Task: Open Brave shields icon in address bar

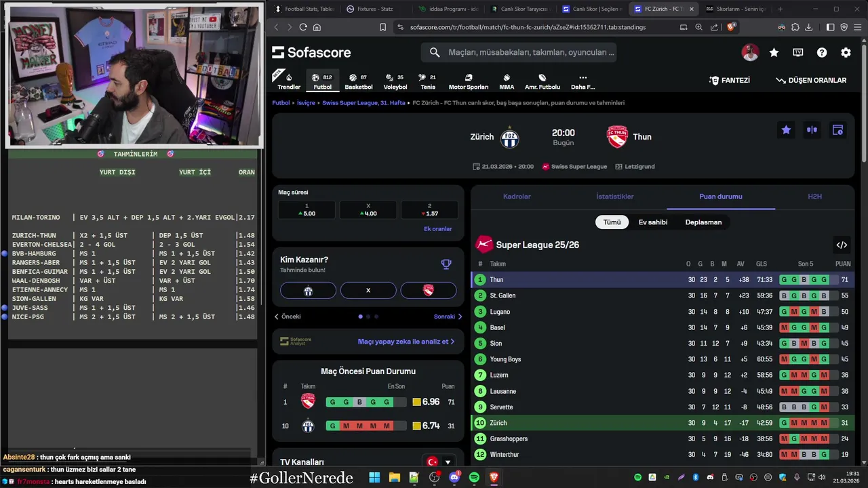Action: [730, 27]
